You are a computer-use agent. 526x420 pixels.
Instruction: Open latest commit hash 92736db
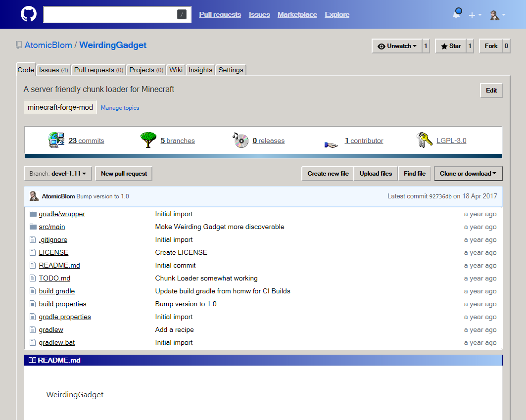click(x=440, y=196)
